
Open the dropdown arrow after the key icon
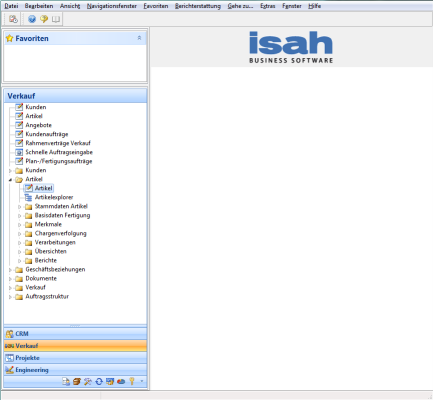(142, 381)
